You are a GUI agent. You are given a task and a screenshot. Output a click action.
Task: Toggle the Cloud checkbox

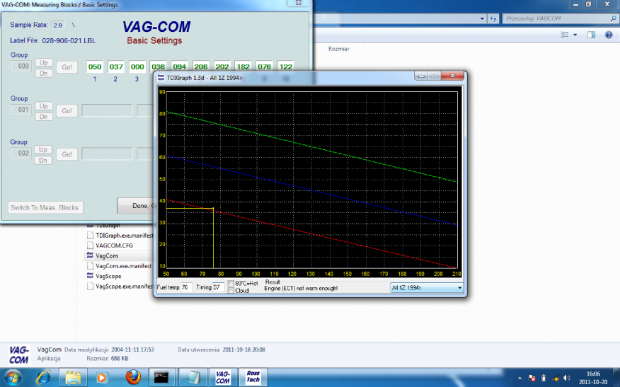point(231,291)
